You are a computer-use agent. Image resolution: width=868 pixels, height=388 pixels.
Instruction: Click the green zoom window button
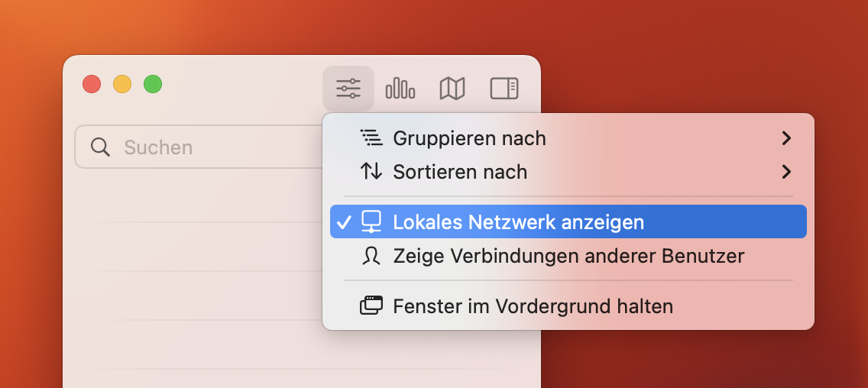[x=153, y=84]
